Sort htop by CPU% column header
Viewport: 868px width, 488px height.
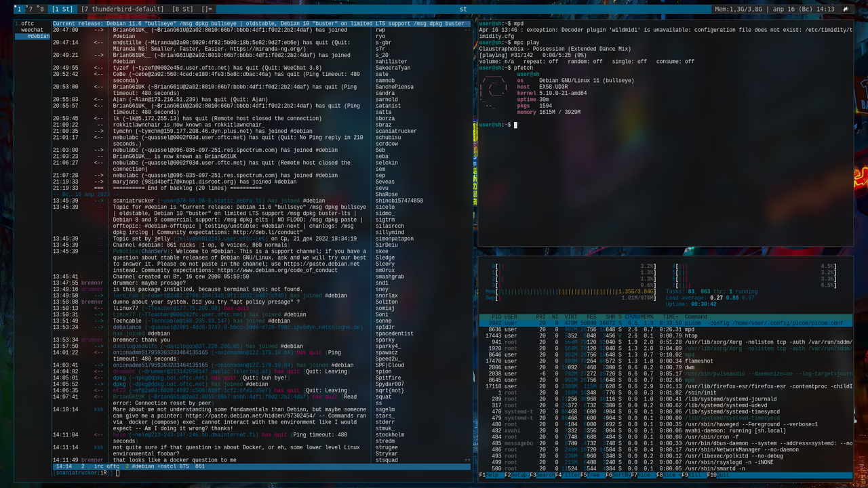(x=633, y=317)
